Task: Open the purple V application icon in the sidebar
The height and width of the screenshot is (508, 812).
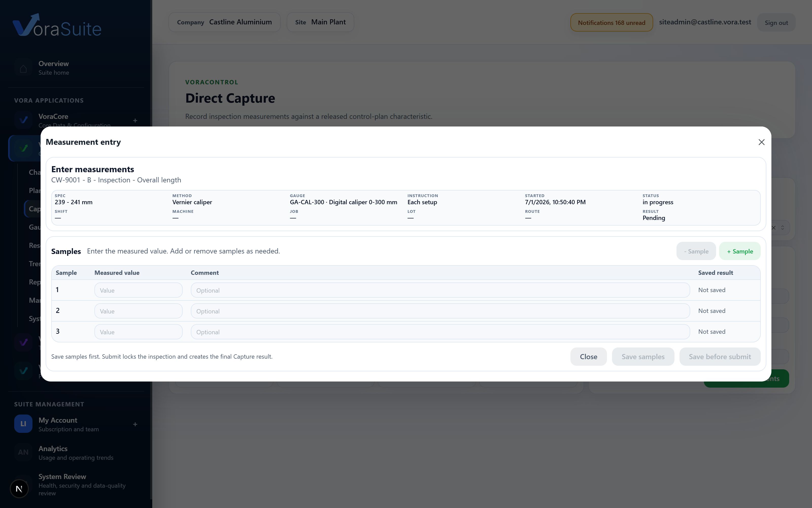Action: (23, 342)
